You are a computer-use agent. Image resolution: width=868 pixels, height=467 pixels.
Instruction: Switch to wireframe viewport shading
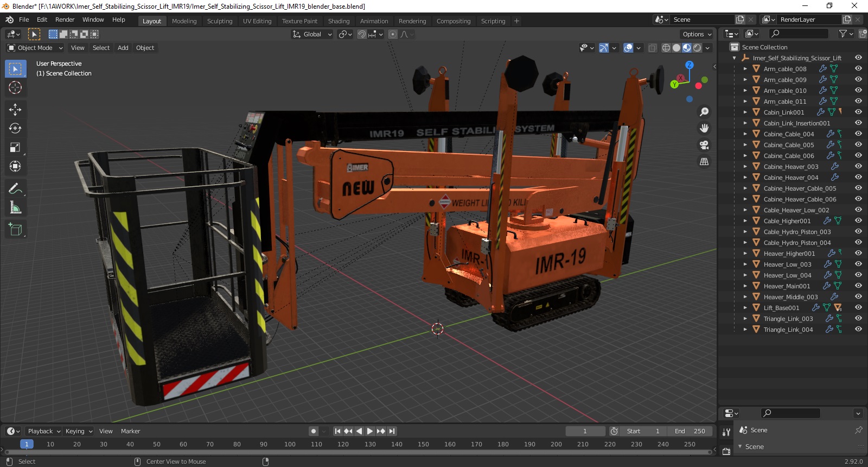coord(666,48)
